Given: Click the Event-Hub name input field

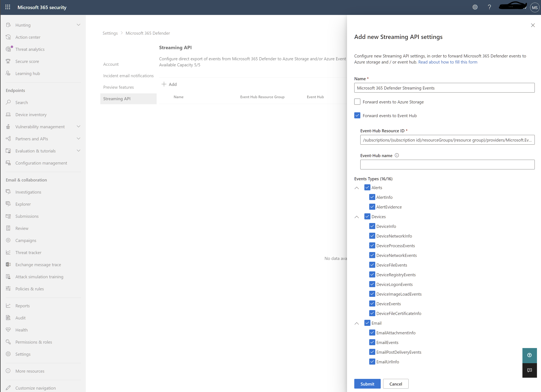Looking at the screenshot, I should 447,164.
